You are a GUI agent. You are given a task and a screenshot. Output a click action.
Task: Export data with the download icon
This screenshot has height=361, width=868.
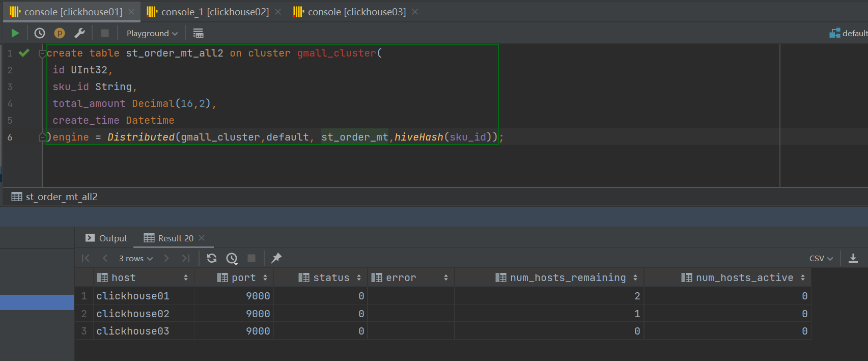(853, 258)
